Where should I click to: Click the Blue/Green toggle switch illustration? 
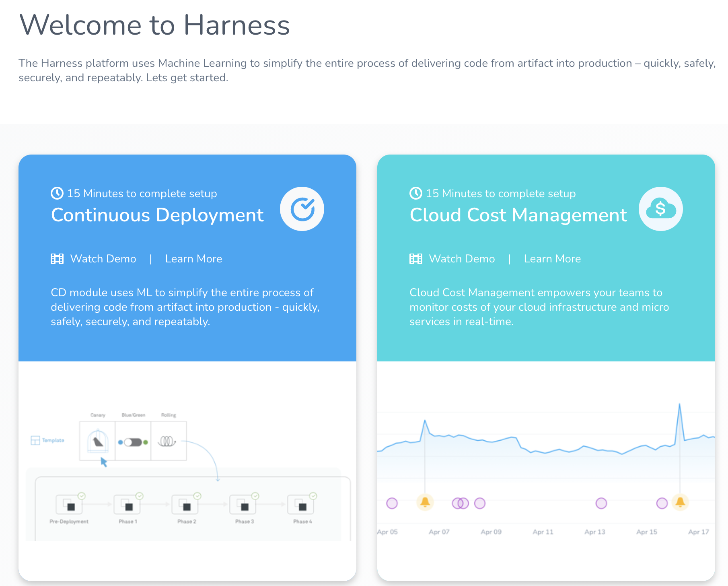133,442
